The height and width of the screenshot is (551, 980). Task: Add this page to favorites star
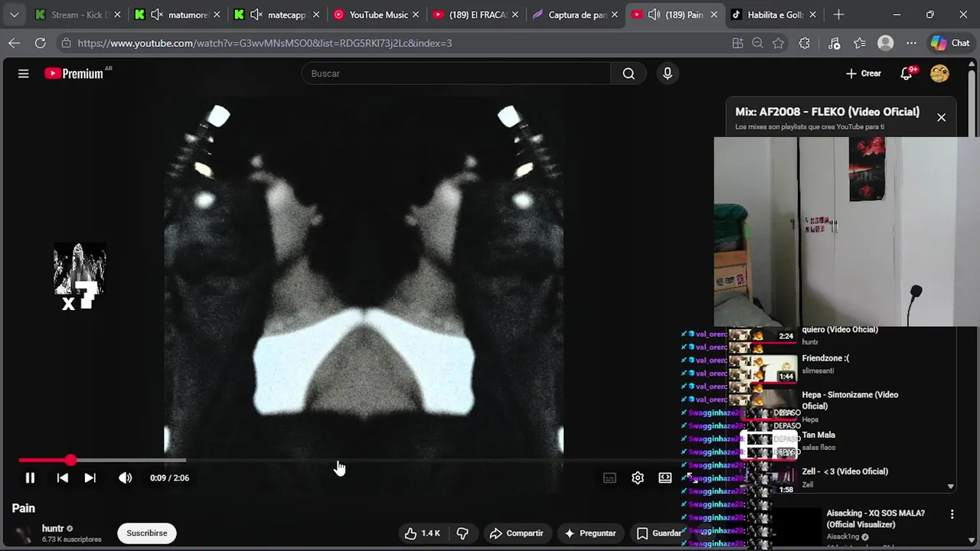coord(778,43)
